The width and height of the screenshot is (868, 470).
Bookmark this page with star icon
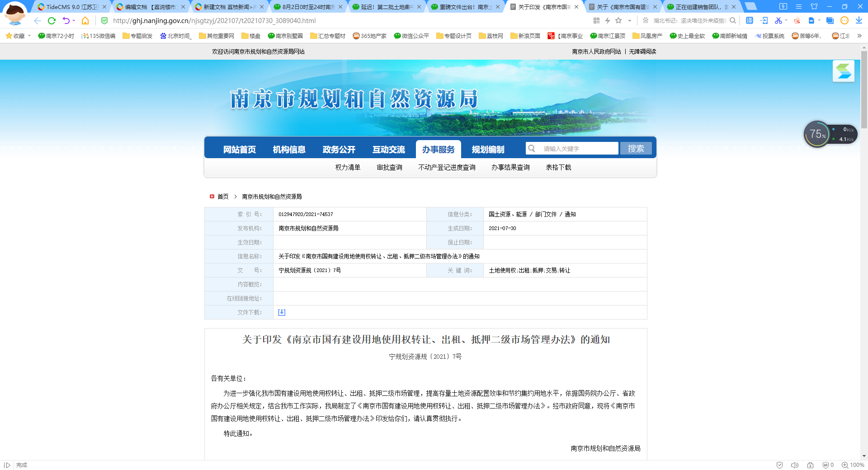click(618, 21)
